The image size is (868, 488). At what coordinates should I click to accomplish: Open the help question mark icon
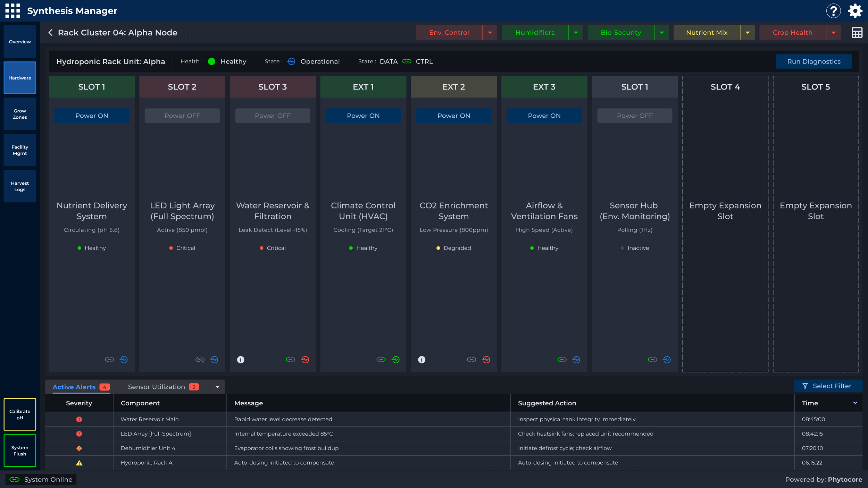(x=833, y=11)
